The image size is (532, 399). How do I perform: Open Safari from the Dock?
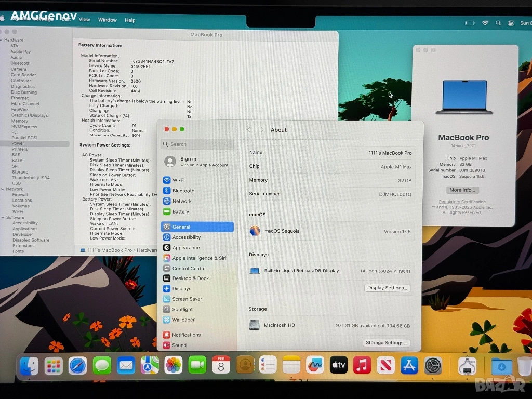tap(78, 365)
